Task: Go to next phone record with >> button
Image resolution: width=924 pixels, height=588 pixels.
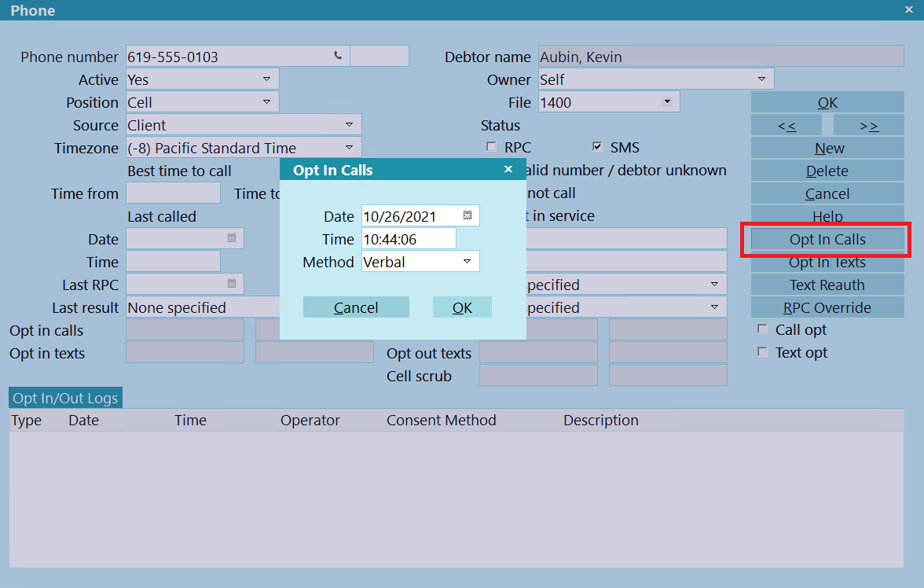Action: [869, 125]
